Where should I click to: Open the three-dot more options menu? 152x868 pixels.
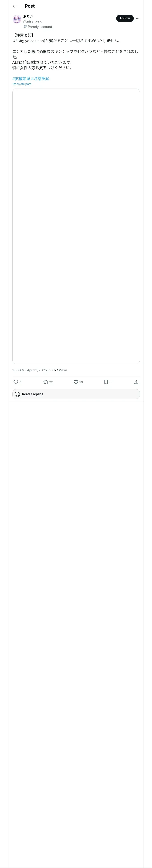(x=138, y=18)
